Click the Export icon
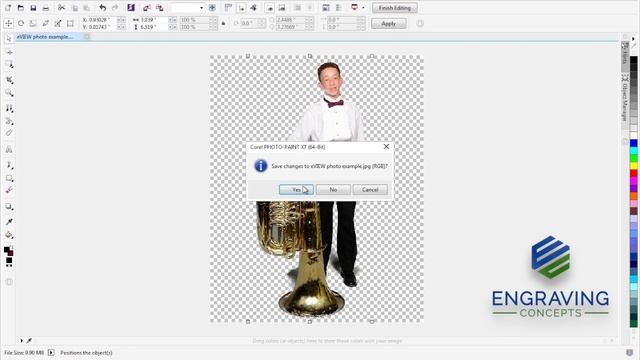 click(160, 8)
